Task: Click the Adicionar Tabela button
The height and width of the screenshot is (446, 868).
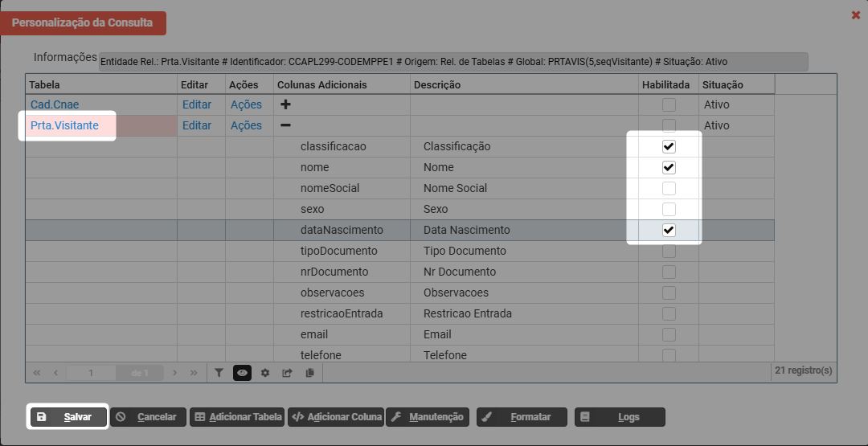Action: click(x=237, y=417)
